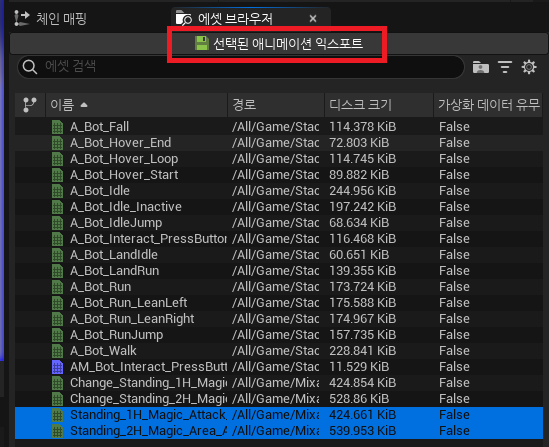The height and width of the screenshot is (447, 549).
Task: Click the False value in A_Bot_Fall row
Action: click(454, 127)
